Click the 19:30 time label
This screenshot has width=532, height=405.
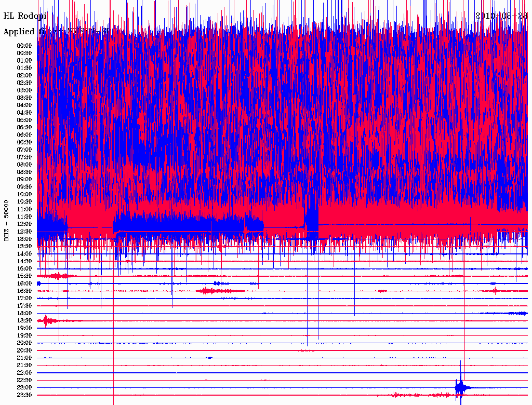click(24, 336)
